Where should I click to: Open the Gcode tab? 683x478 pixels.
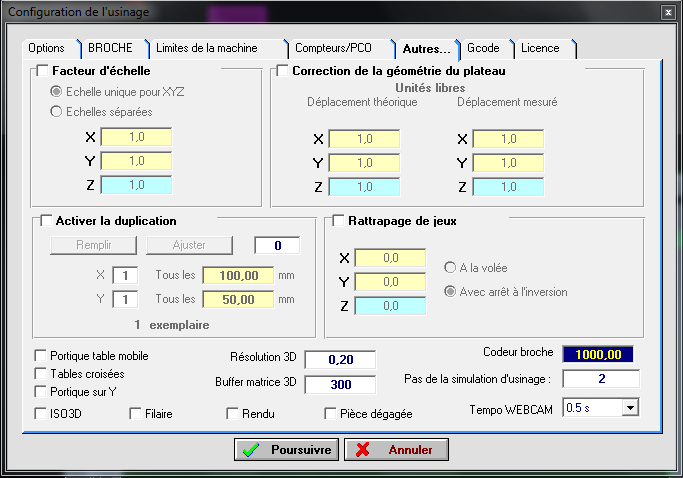coord(486,48)
